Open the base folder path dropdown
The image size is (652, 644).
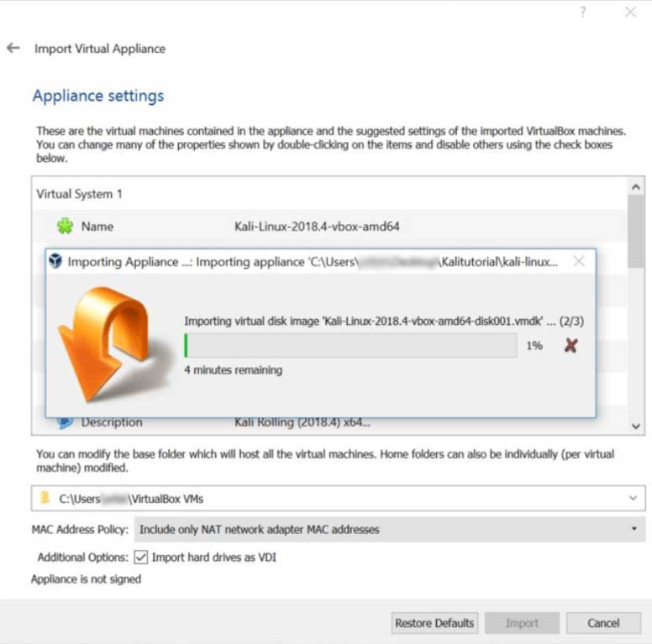tap(633, 498)
